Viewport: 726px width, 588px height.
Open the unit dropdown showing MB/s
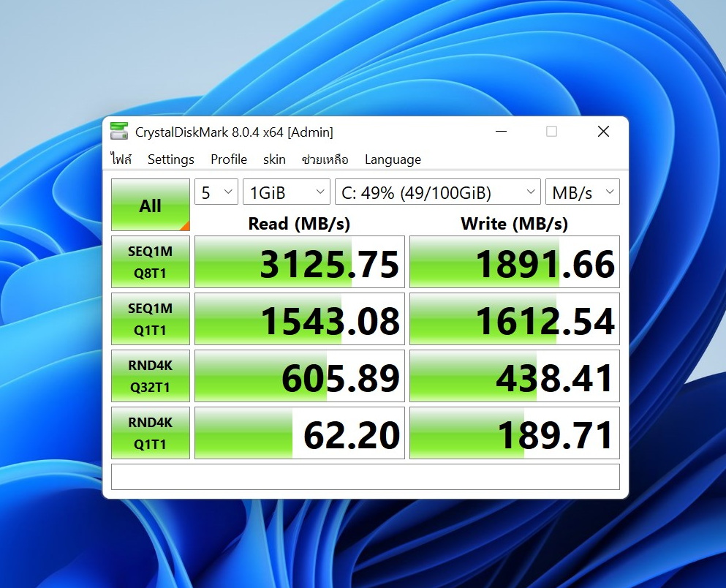[583, 192]
